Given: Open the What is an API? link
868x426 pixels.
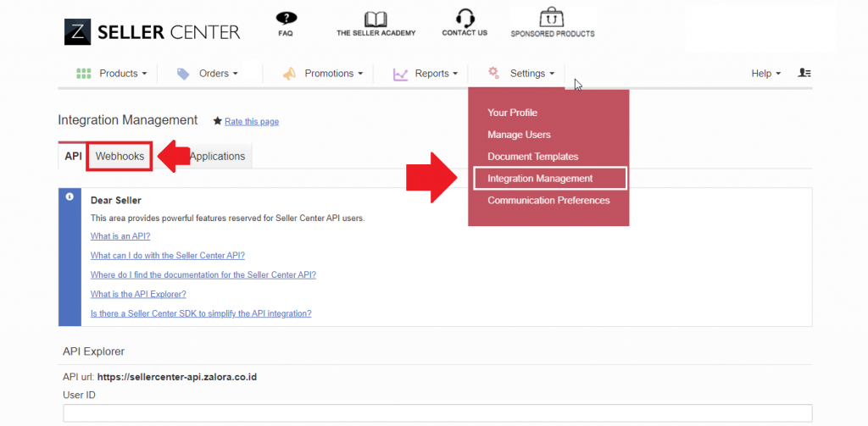Looking at the screenshot, I should pos(120,236).
